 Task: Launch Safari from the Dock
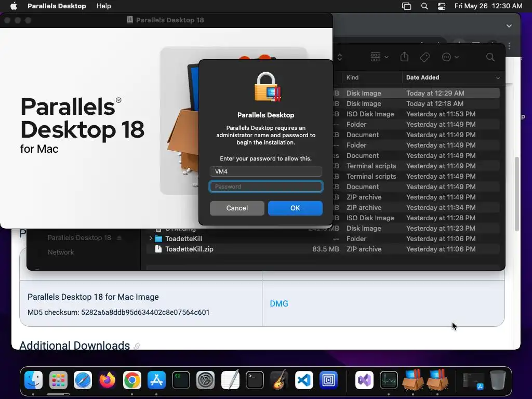83,380
